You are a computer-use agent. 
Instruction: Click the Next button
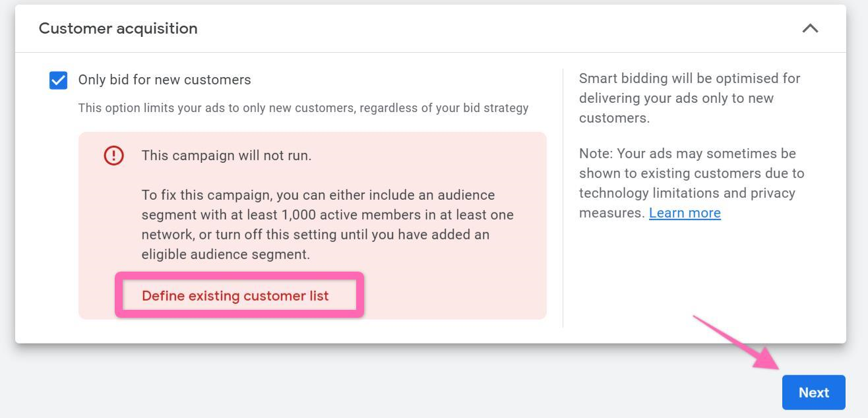pyautogui.click(x=813, y=392)
